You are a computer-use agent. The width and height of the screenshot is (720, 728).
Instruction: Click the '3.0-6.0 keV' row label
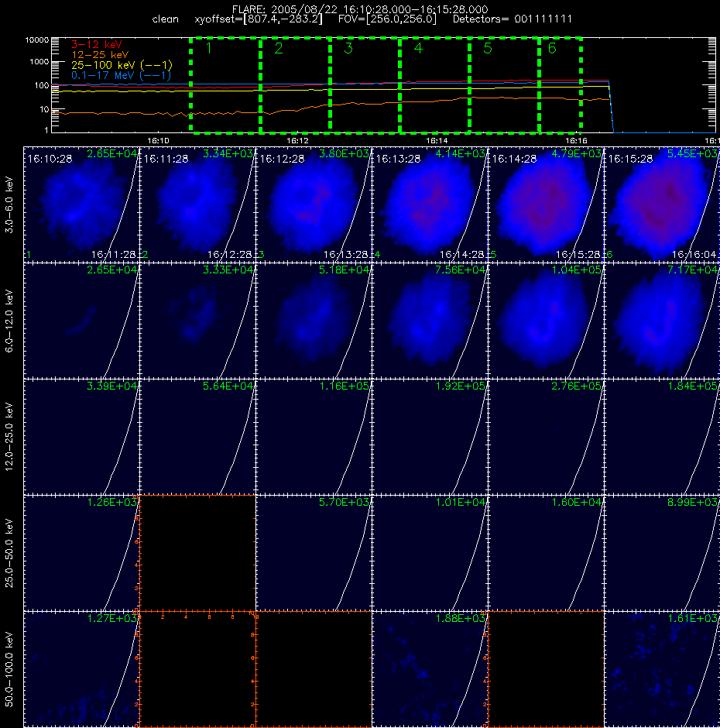click(x=9, y=204)
